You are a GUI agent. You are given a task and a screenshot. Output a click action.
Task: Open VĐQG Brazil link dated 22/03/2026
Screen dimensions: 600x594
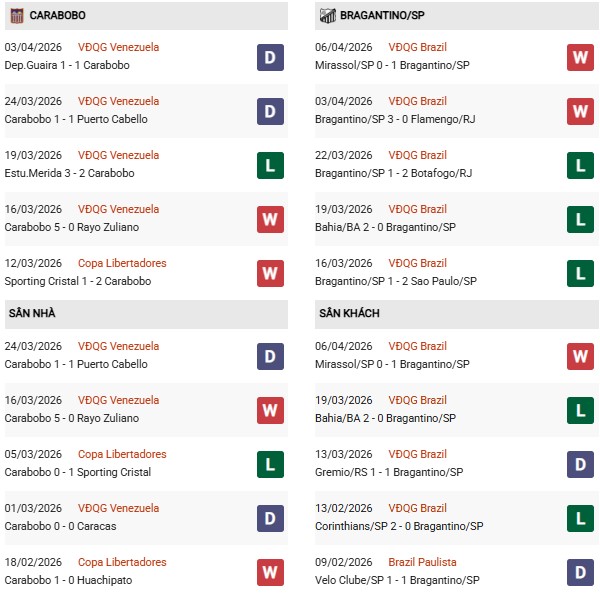click(x=419, y=155)
